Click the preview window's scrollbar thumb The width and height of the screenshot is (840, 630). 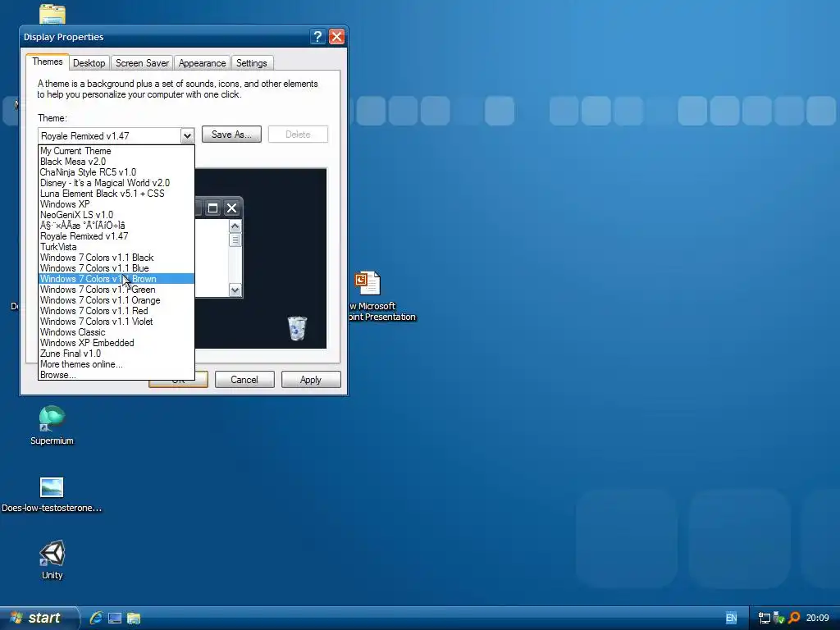(x=235, y=240)
